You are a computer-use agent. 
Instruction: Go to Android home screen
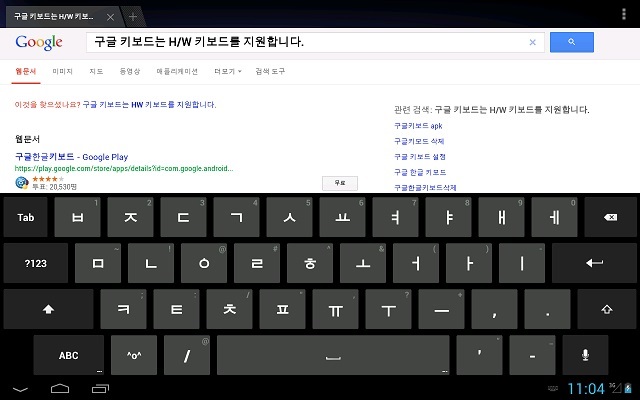pos(60,389)
